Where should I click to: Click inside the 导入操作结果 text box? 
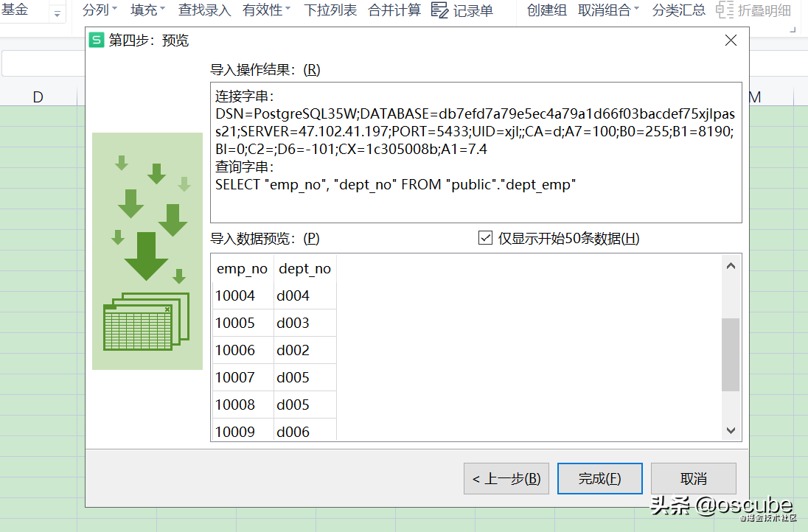click(476, 153)
